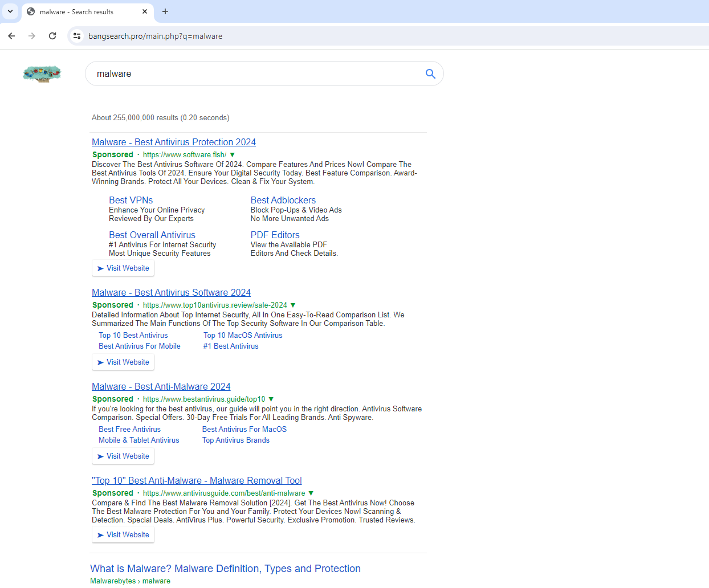Click the browser forward arrow
709x588 pixels.
click(32, 36)
